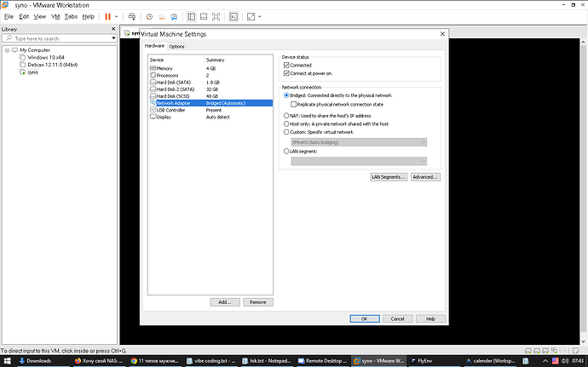Viewport: 588px width, 367px height.
Task: Select the USB Controller device row
Action: point(210,110)
